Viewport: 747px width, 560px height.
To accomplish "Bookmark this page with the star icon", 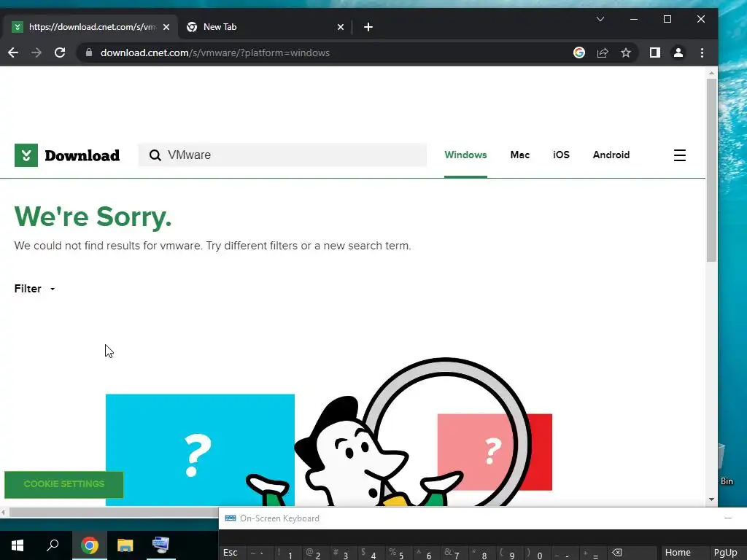I will coord(626,52).
